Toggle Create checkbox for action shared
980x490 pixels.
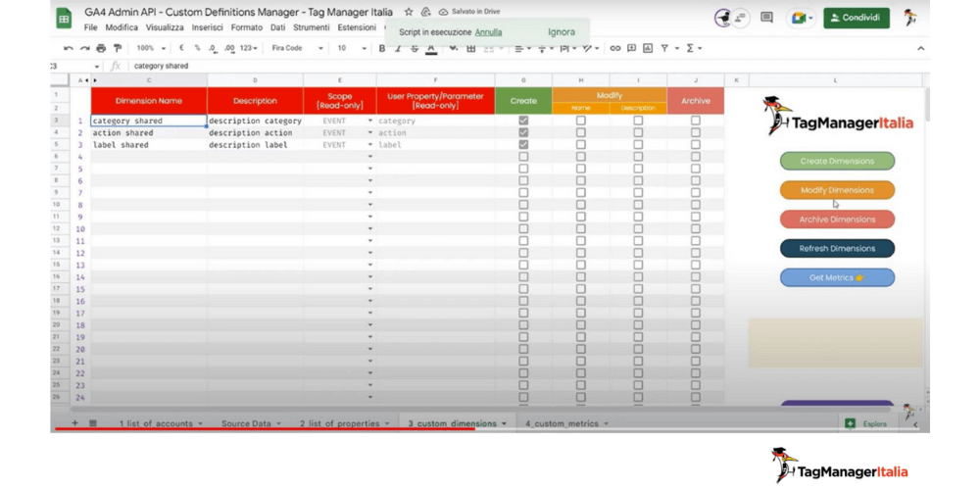pos(523,132)
